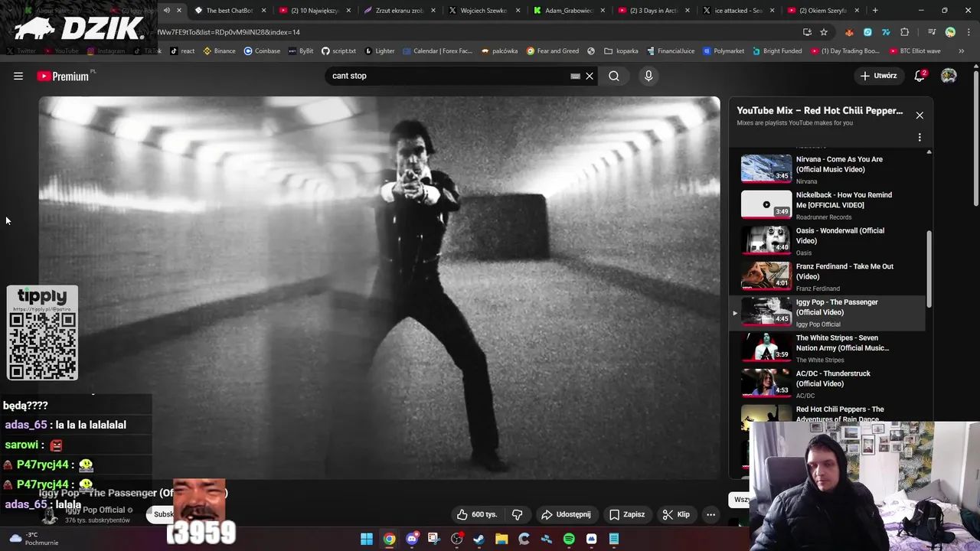The image size is (980, 551).
Task: Start voice search with the microphone
Action: pos(648,76)
